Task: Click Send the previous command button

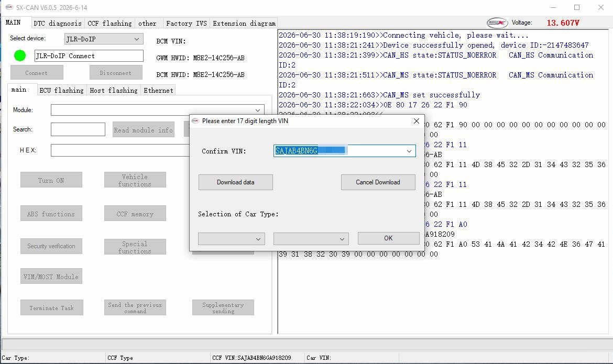Action: click(x=135, y=308)
